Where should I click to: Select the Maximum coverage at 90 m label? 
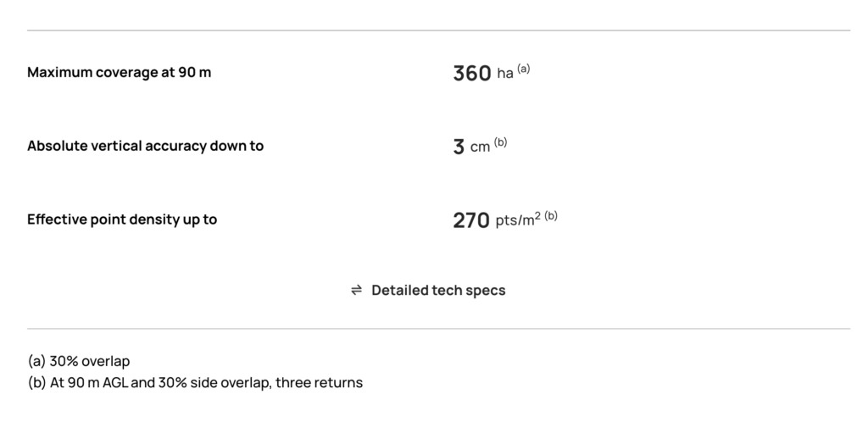point(120,73)
